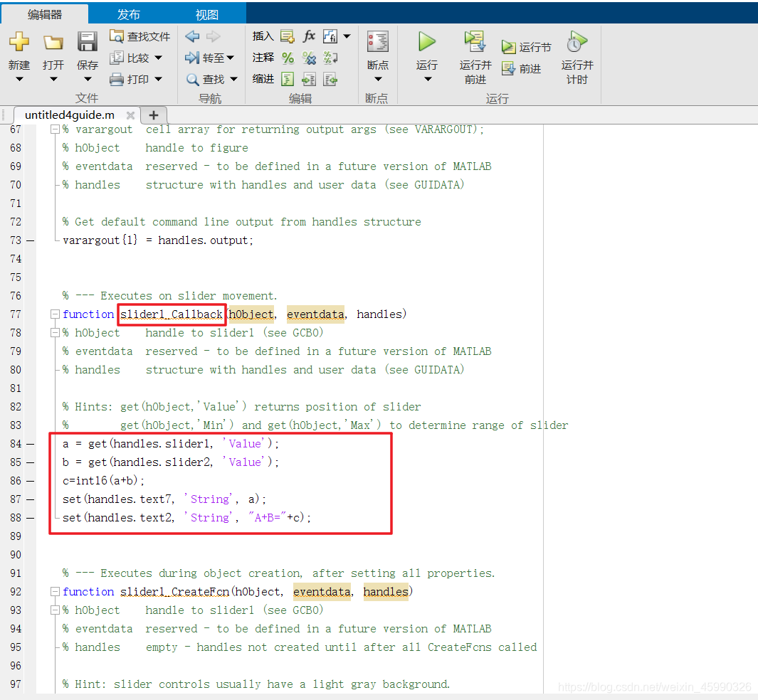This screenshot has height=700, width=758.
Task: Click the Advance (前进) button
Action: tap(521, 68)
